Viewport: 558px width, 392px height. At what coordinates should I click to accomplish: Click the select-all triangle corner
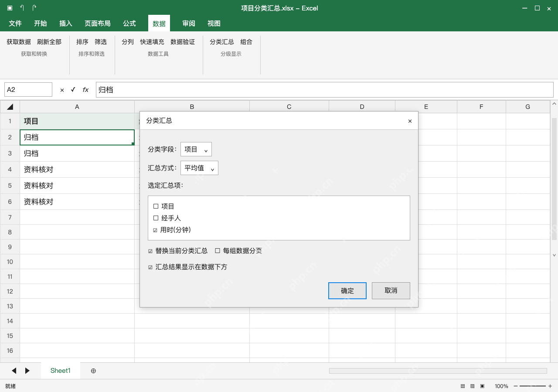[10, 107]
